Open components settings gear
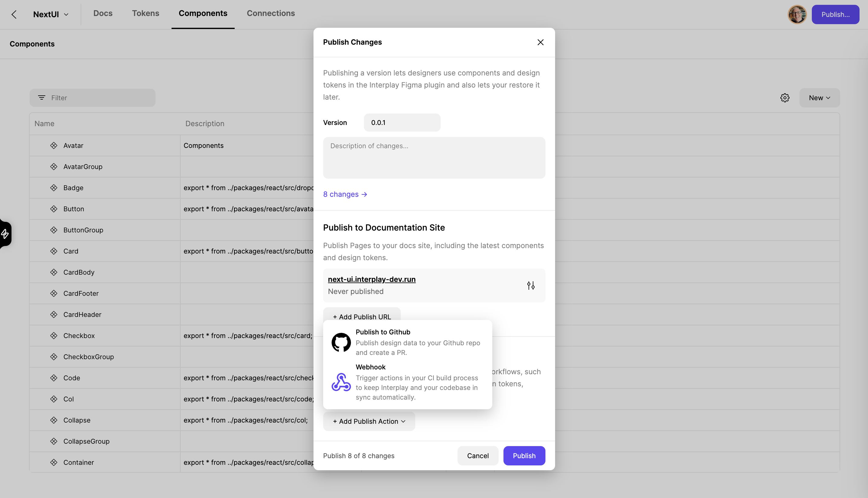868x498 pixels. (x=785, y=98)
